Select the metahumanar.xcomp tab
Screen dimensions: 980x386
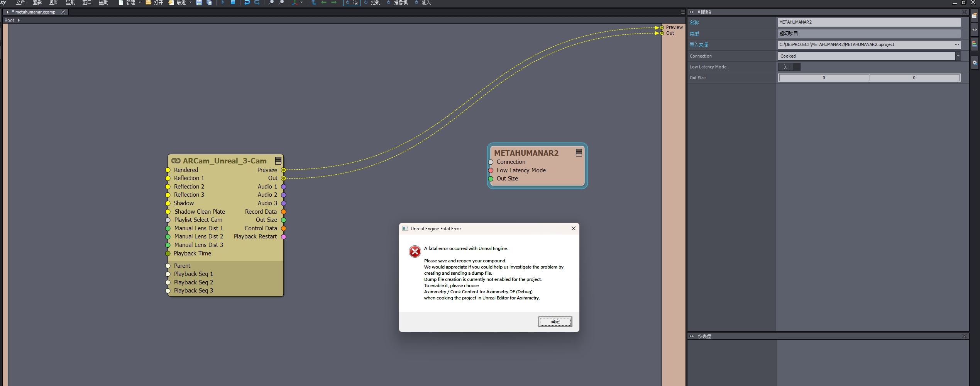point(35,12)
